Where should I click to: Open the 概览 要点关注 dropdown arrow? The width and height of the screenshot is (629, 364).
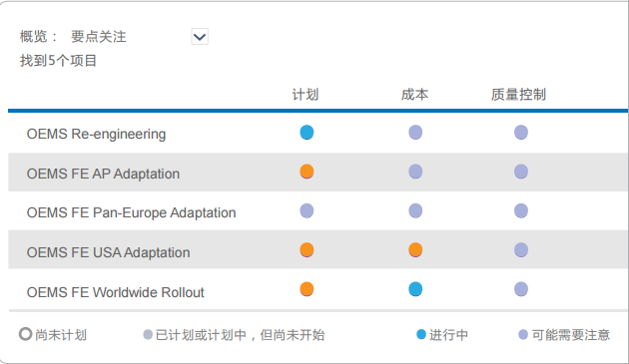click(200, 37)
